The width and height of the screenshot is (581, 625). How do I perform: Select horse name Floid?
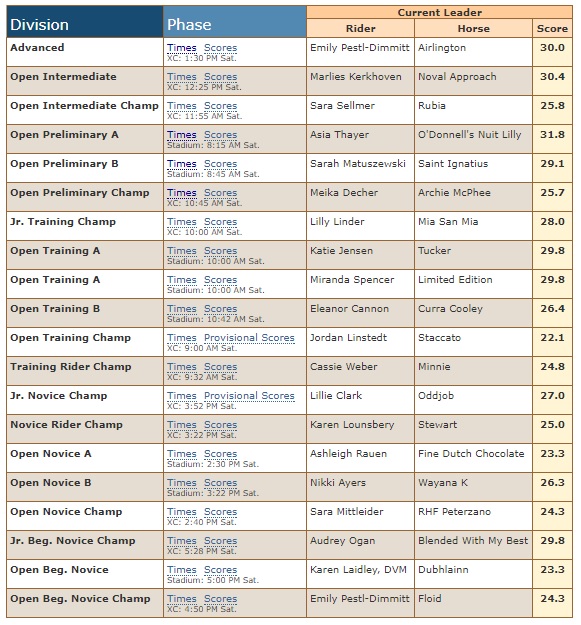(x=430, y=599)
